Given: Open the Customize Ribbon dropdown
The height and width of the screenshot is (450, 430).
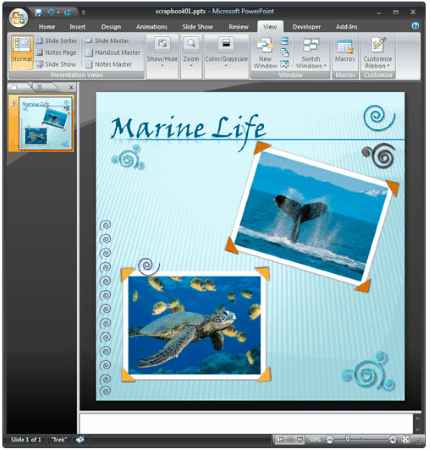Looking at the screenshot, I should (378, 52).
